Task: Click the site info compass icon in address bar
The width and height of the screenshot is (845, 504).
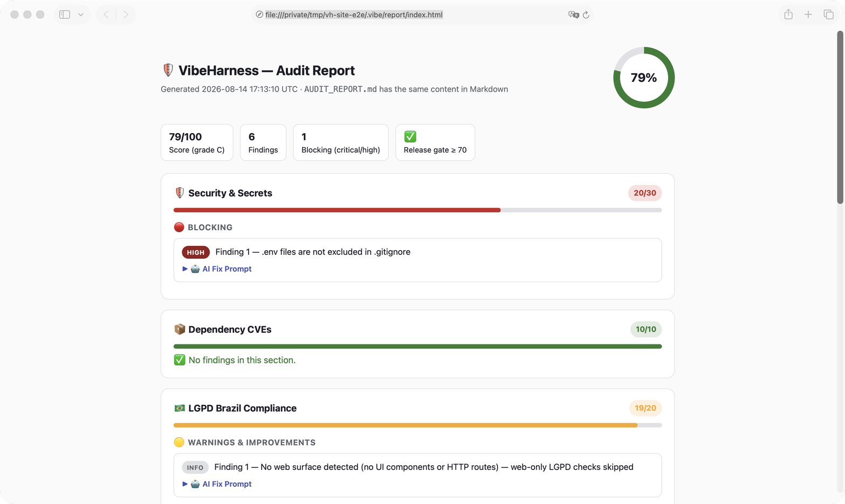Action: click(259, 15)
